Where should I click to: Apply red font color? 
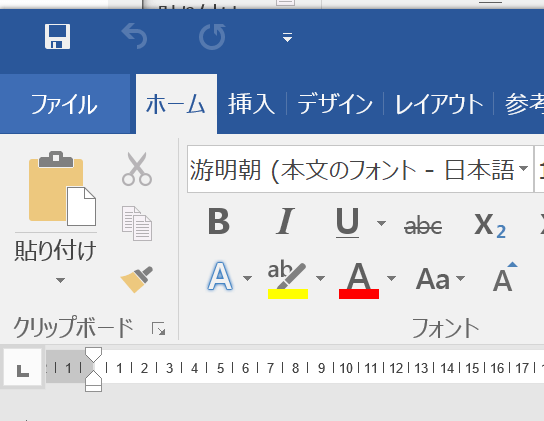tap(359, 280)
